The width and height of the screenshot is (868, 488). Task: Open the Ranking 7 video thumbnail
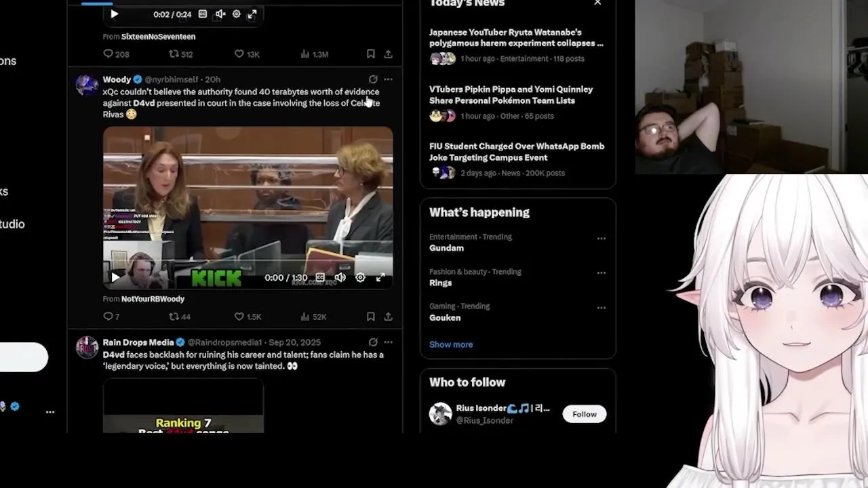(x=183, y=407)
